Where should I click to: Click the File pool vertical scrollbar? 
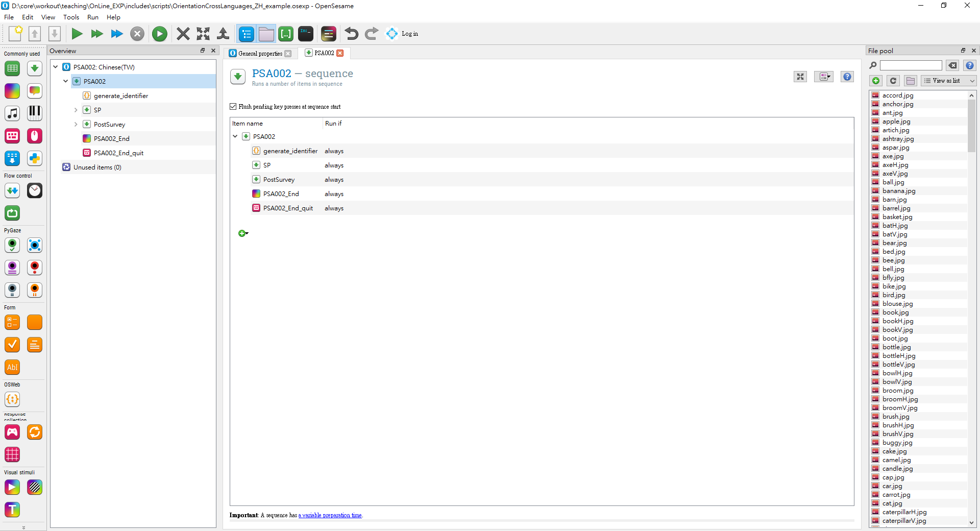[x=972, y=126]
